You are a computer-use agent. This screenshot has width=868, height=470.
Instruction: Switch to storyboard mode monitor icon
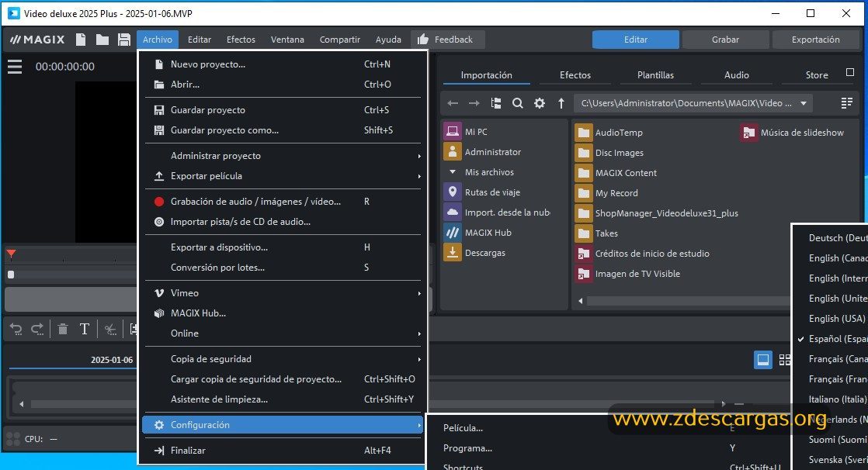tap(763, 360)
